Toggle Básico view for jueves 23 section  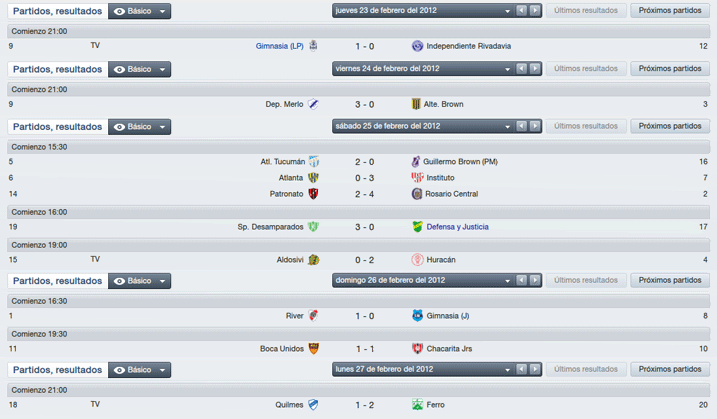coord(139,11)
